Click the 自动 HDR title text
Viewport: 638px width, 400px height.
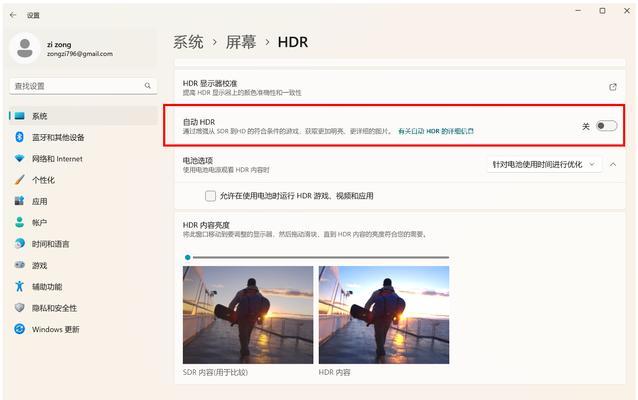coord(199,122)
